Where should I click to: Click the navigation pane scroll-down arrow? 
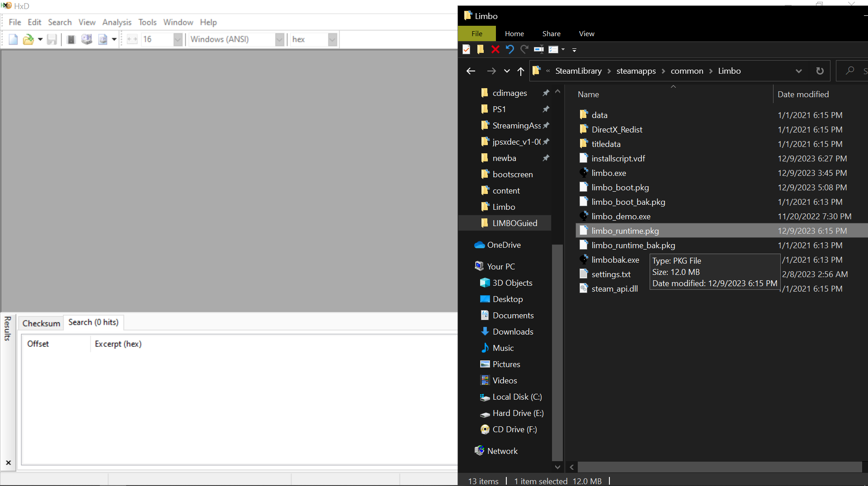557,467
